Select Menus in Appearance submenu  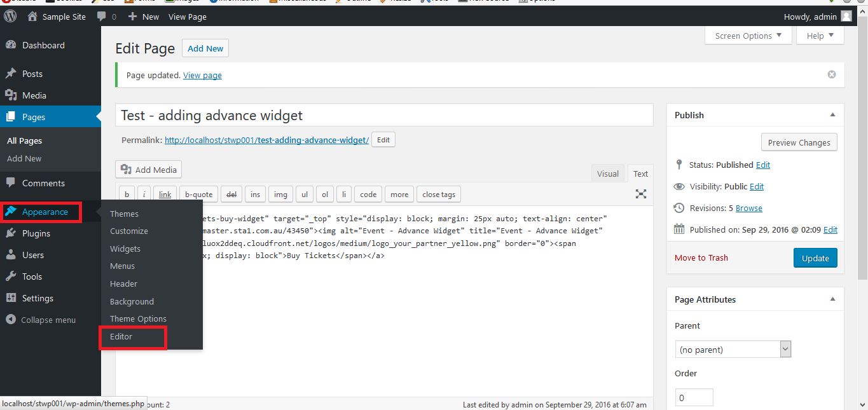pos(122,266)
